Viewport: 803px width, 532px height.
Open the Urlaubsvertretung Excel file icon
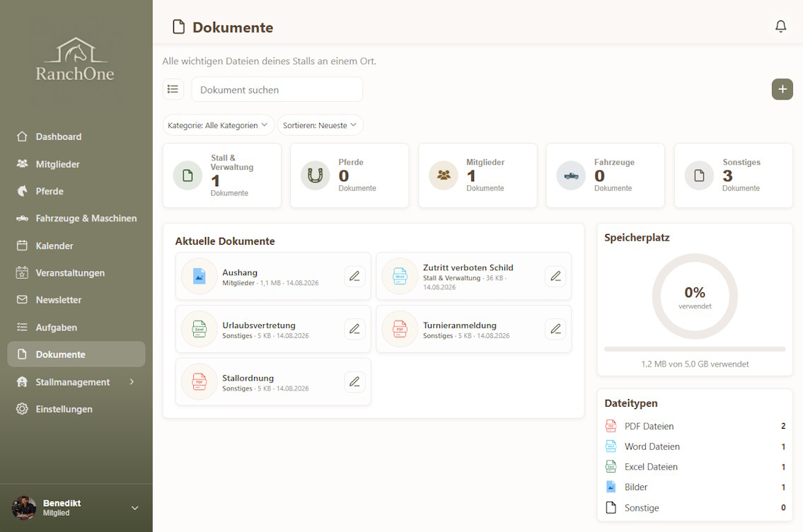pos(200,329)
